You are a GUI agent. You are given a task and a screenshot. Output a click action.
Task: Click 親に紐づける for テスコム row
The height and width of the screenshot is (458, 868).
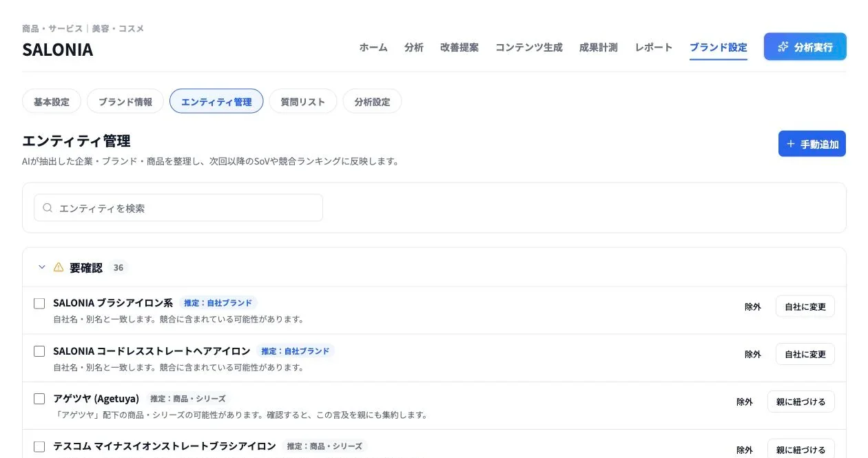[801, 449]
